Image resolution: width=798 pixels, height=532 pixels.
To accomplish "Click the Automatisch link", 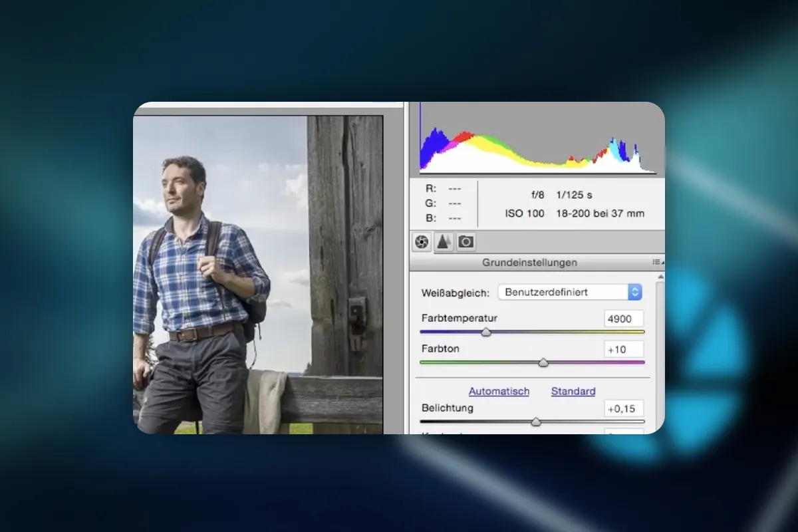I will pos(499,391).
